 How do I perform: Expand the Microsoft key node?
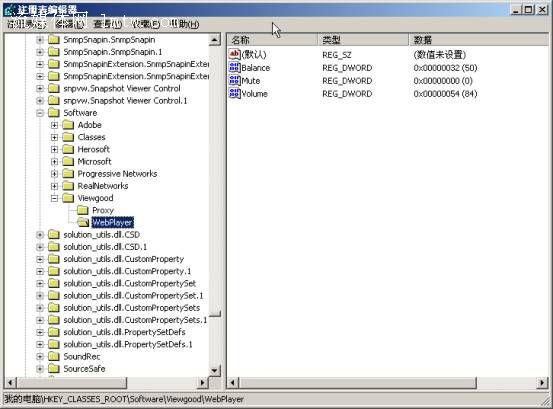pos(54,161)
